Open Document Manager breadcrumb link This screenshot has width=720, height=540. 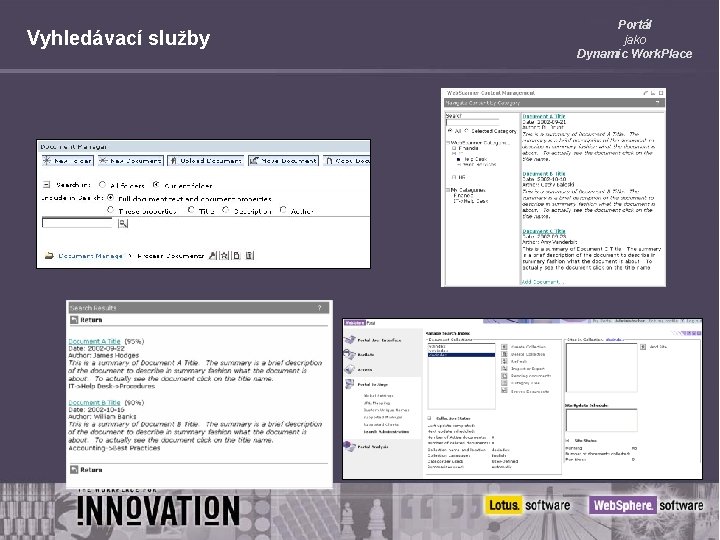(x=90, y=256)
